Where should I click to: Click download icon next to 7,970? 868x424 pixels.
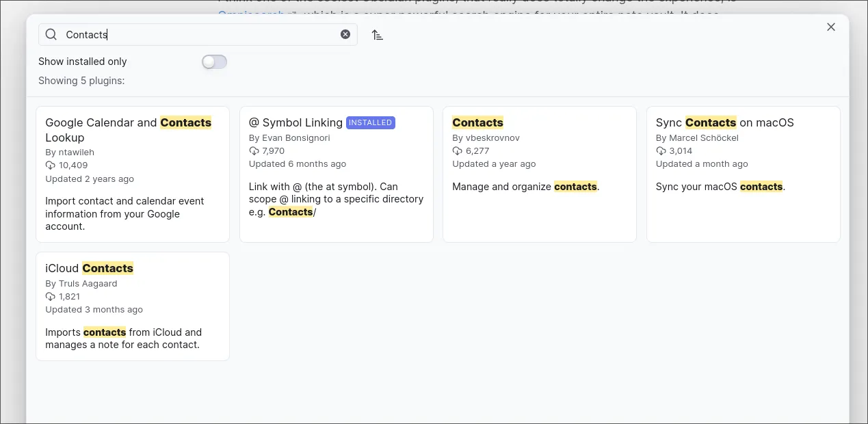tap(254, 151)
